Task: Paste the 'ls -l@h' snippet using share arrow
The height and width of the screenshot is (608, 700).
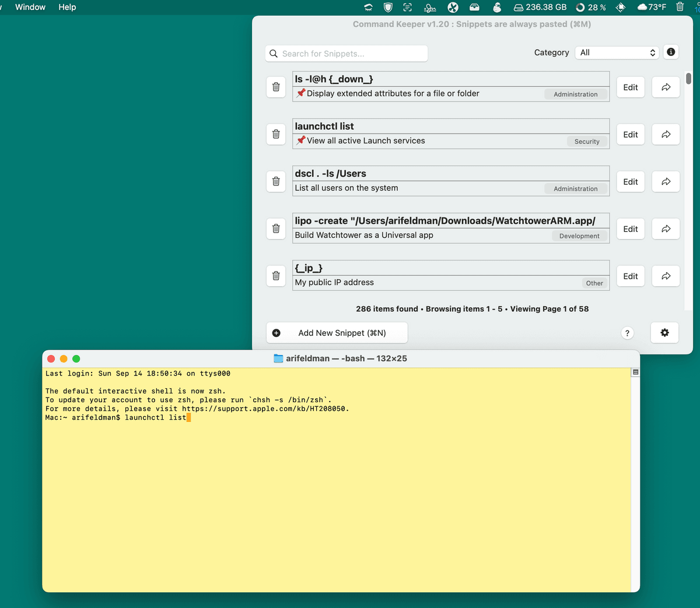Action: click(x=666, y=87)
